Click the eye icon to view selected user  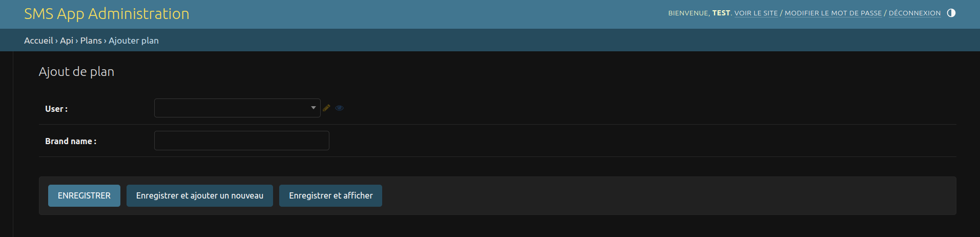339,108
